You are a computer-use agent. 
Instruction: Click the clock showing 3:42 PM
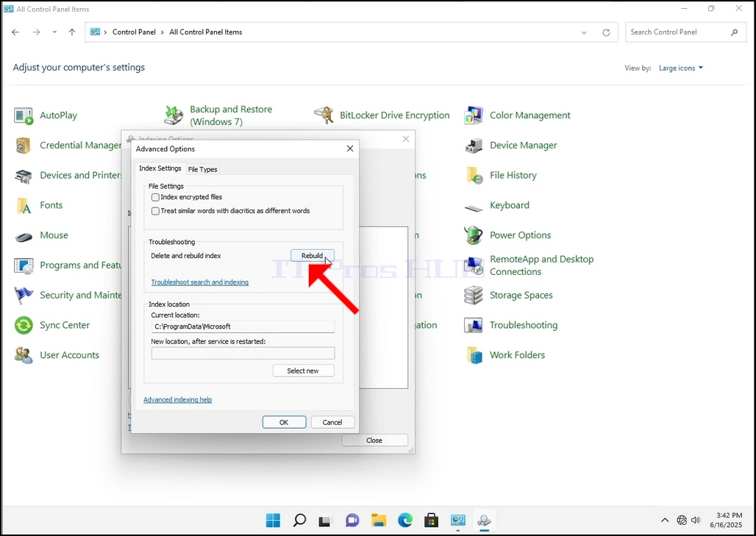(x=729, y=515)
